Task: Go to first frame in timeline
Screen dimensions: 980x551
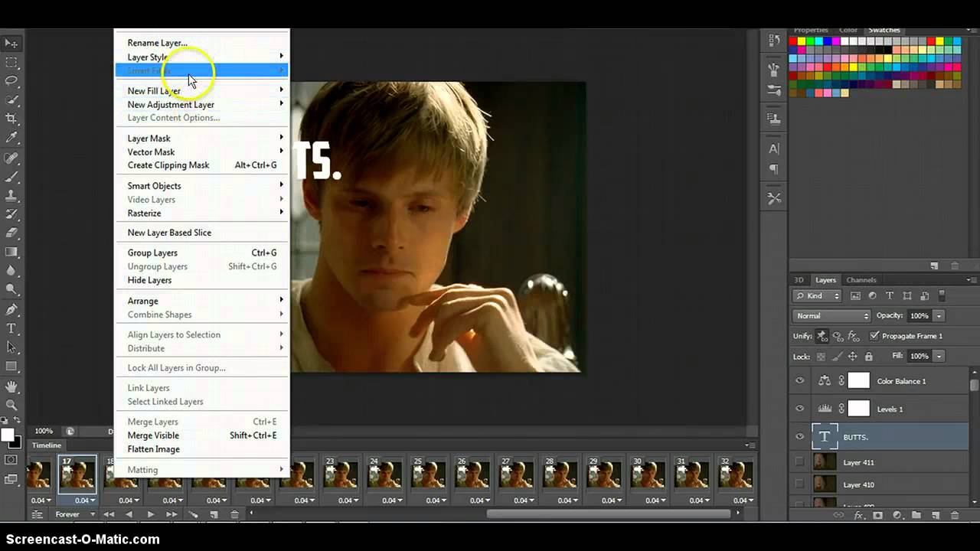Action: point(109,514)
